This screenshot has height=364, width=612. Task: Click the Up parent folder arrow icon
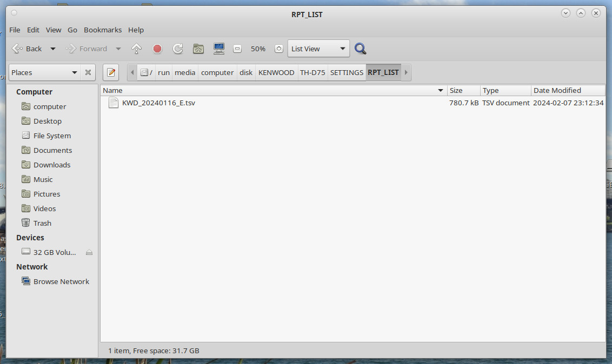click(137, 49)
